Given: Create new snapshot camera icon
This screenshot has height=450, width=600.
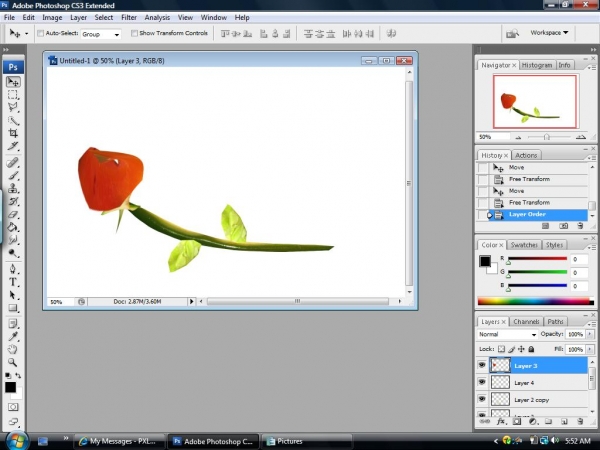Looking at the screenshot, I should [x=563, y=226].
